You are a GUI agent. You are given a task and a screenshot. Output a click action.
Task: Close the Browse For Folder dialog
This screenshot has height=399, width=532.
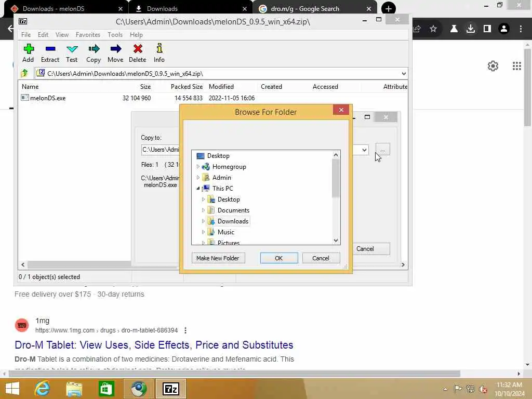tap(341, 110)
